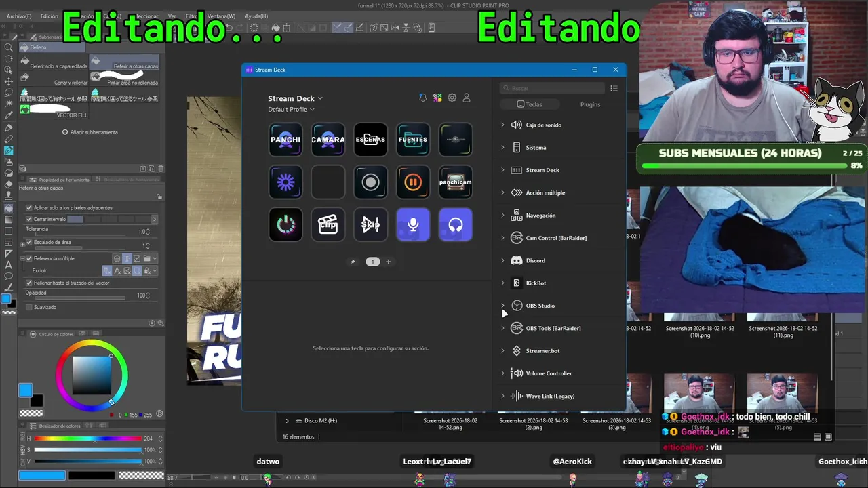The image size is (868, 488).
Task: Click the record circle key
Action: click(370, 182)
